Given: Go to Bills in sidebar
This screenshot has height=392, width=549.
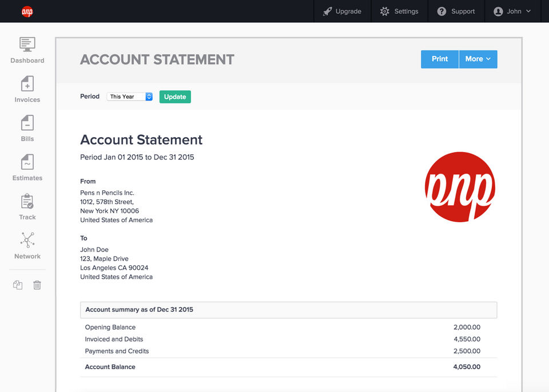Looking at the screenshot, I should click(27, 123).
